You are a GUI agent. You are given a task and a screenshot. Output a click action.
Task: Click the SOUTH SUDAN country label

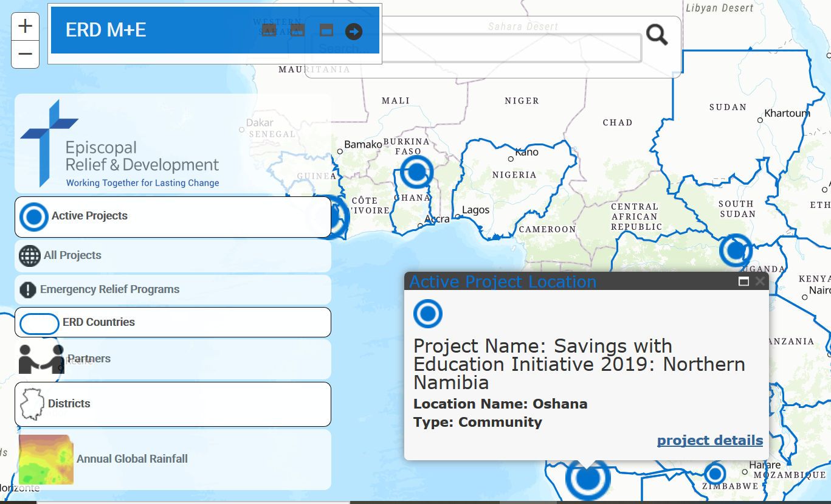tap(737, 209)
